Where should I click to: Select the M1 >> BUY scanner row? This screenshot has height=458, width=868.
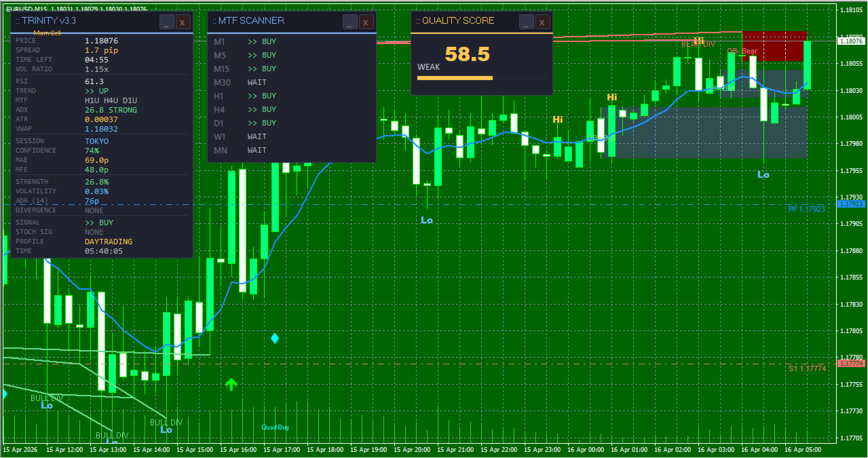(x=292, y=41)
